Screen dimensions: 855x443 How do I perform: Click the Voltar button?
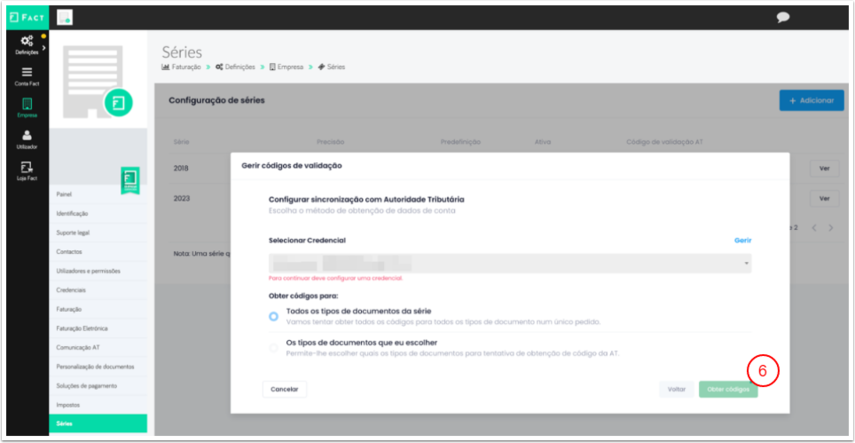click(677, 390)
